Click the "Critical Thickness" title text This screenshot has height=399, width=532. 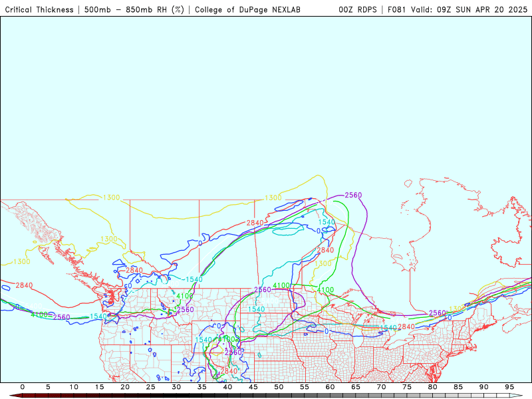tap(39, 9)
